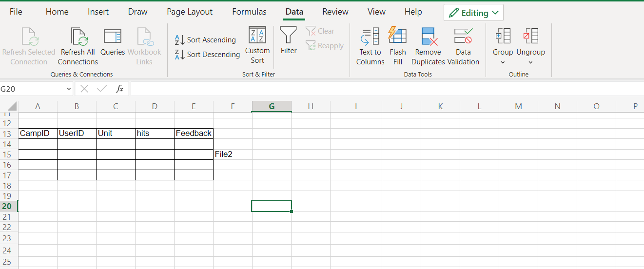644x269 pixels.
Task: Open the Help tab
Action: 413,12
